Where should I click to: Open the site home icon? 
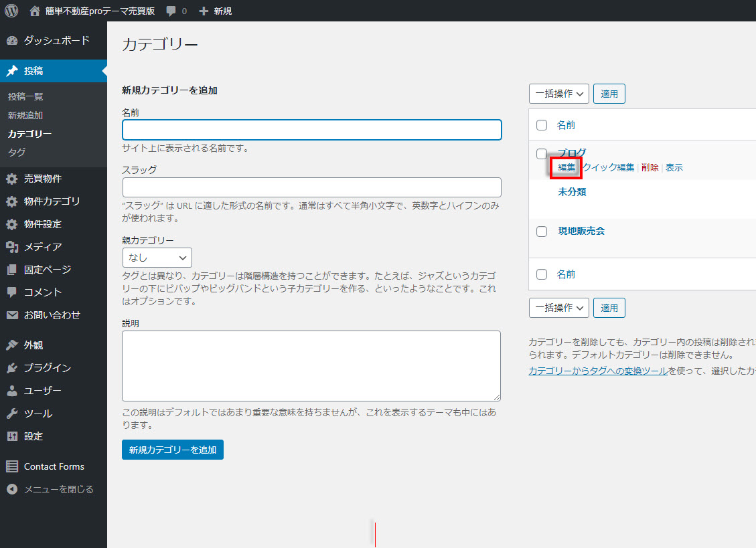pyautogui.click(x=35, y=11)
